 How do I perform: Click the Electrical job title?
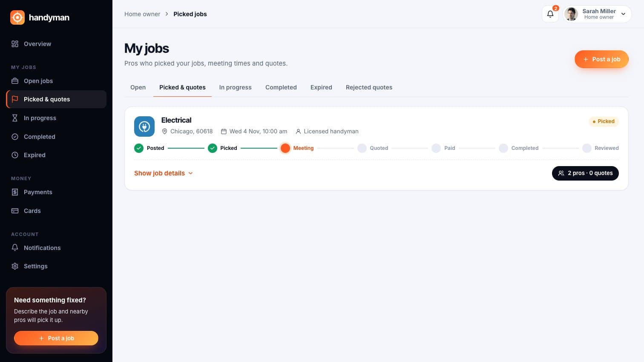176,120
